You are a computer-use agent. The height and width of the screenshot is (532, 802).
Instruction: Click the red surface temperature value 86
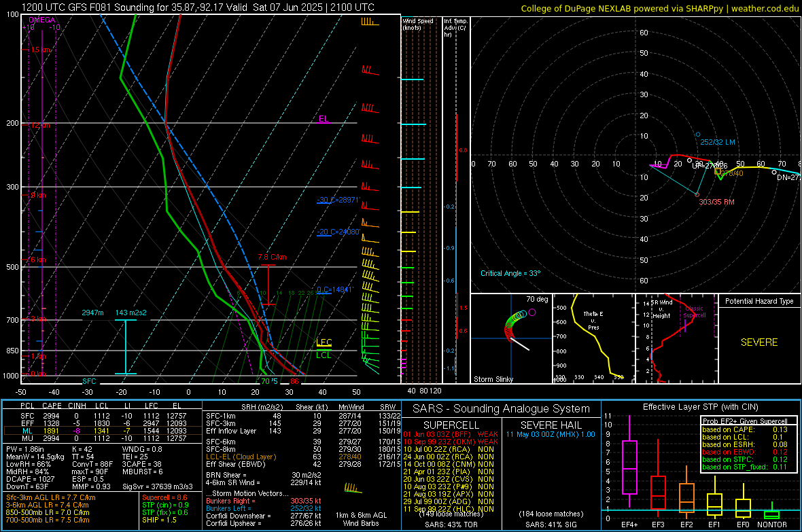click(294, 381)
